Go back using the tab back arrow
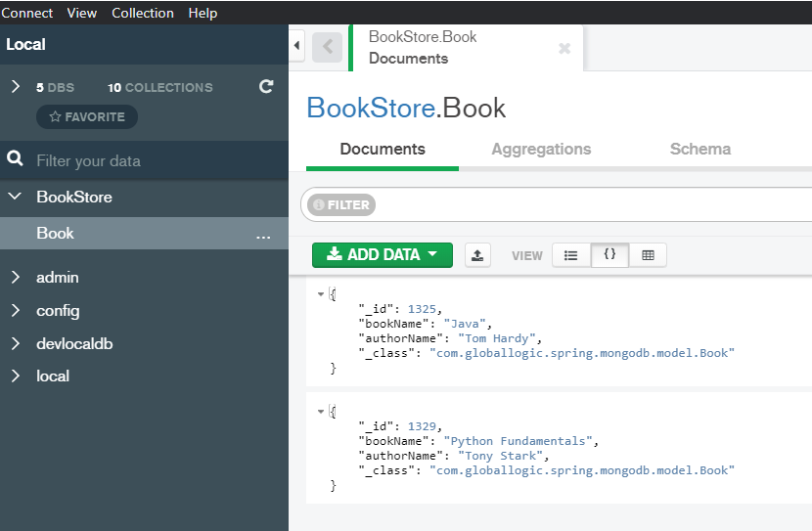The width and height of the screenshot is (812, 531). 328,47
